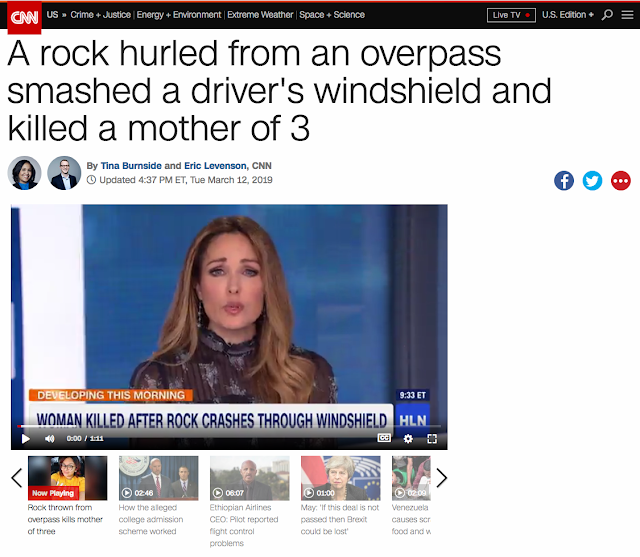The image size is (640, 557).
Task: Share article via Facebook icon
Action: (564, 181)
